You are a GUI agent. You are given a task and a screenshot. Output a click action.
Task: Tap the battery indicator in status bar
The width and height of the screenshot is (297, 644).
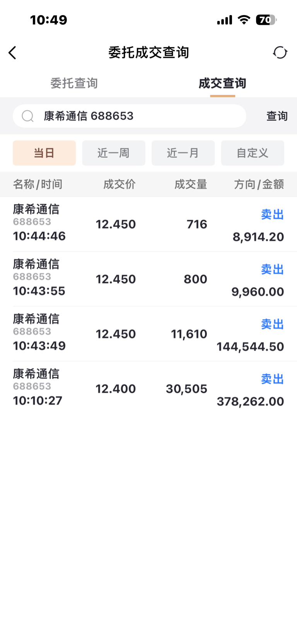[x=266, y=20]
